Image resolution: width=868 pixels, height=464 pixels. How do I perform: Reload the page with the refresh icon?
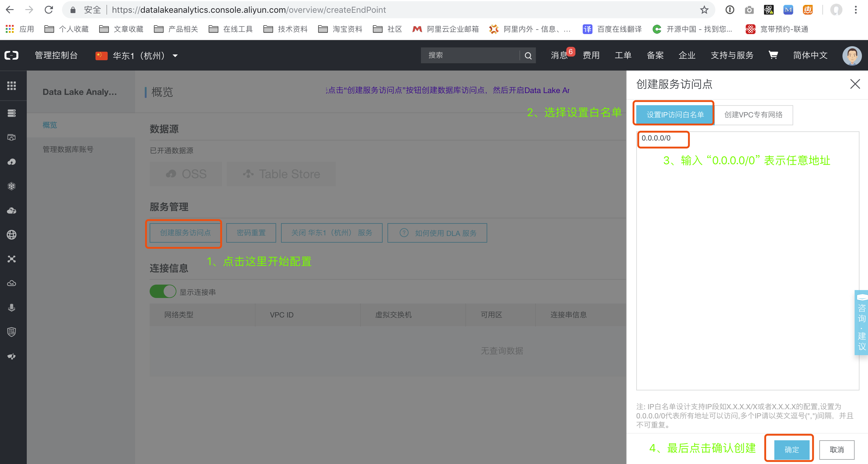pyautogui.click(x=49, y=10)
